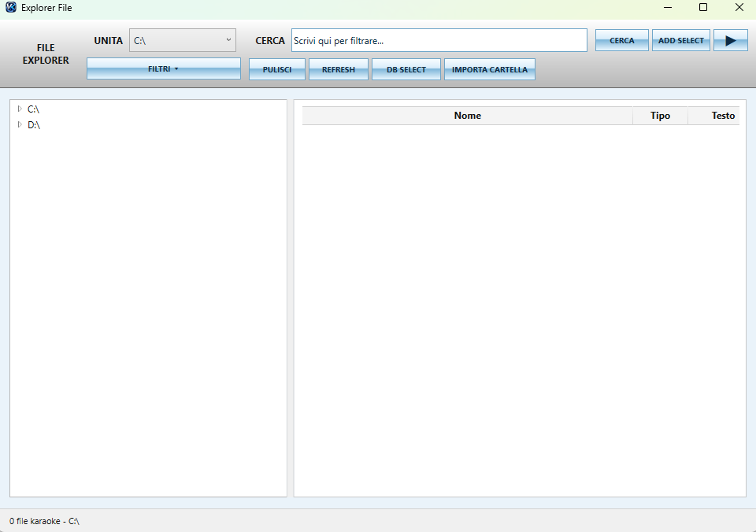The height and width of the screenshot is (532, 756).
Task: Select C:\ in the folder tree
Action: pyautogui.click(x=33, y=109)
